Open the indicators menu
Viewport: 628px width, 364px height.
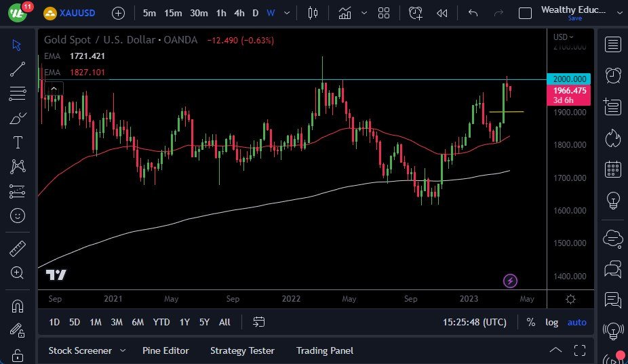[345, 13]
